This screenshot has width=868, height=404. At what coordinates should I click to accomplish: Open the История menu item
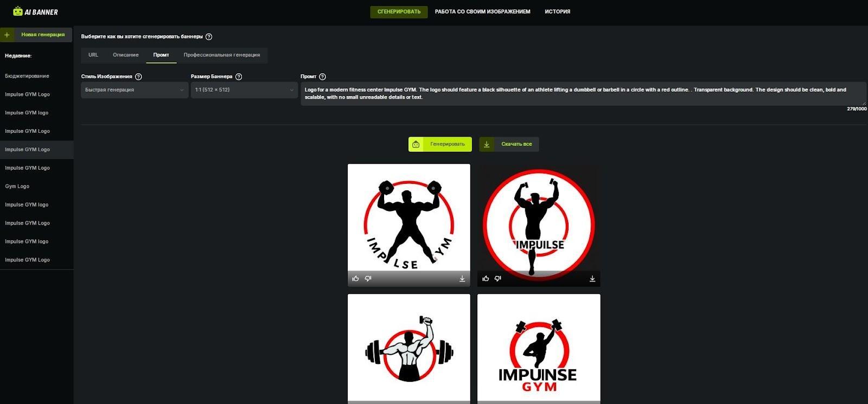coord(557,11)
